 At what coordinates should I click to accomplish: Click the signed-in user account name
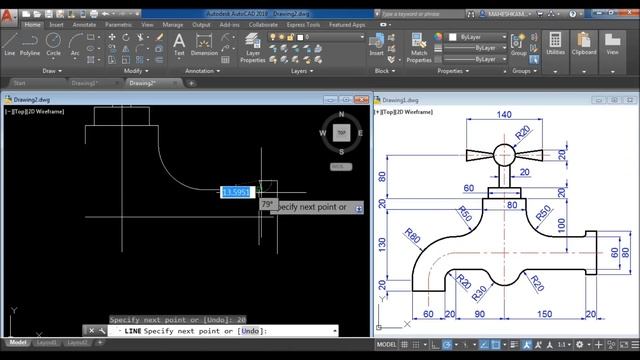click(507, 14)
